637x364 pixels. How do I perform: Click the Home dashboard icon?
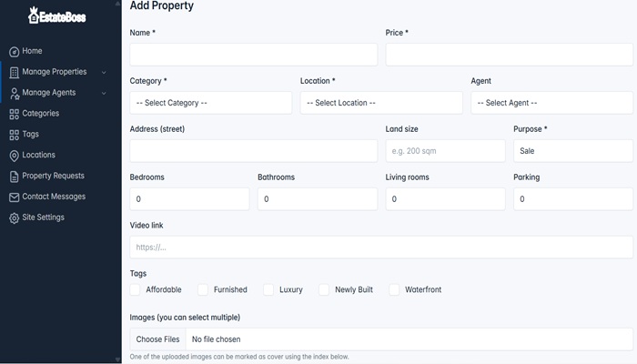tap(15, 52)
